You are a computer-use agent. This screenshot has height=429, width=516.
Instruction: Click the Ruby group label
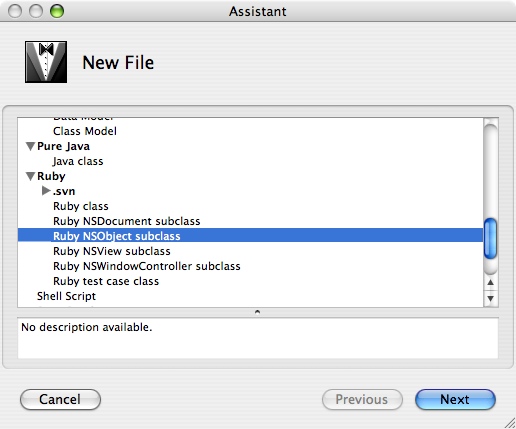click(51, 176)
